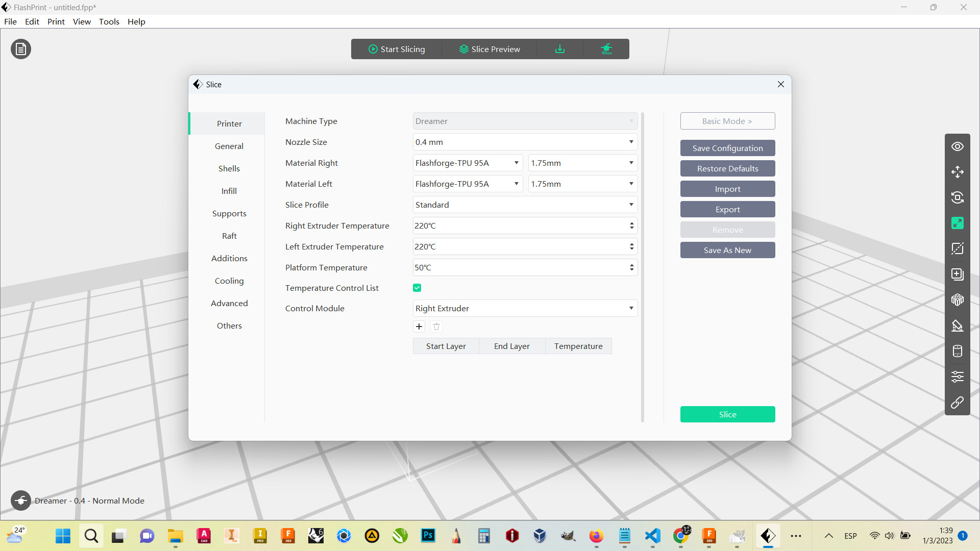Click the send-to-printer icon
The height and width of the screenshot is (551, 980).
coord(606,49)
